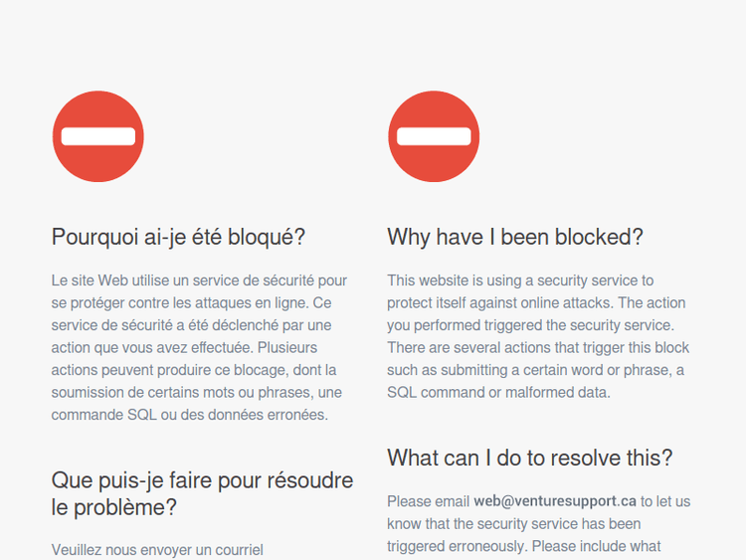Click the phrase "triggered erroneously"
The width and height of the screenshot is (746, 560).
coord(457,546)
